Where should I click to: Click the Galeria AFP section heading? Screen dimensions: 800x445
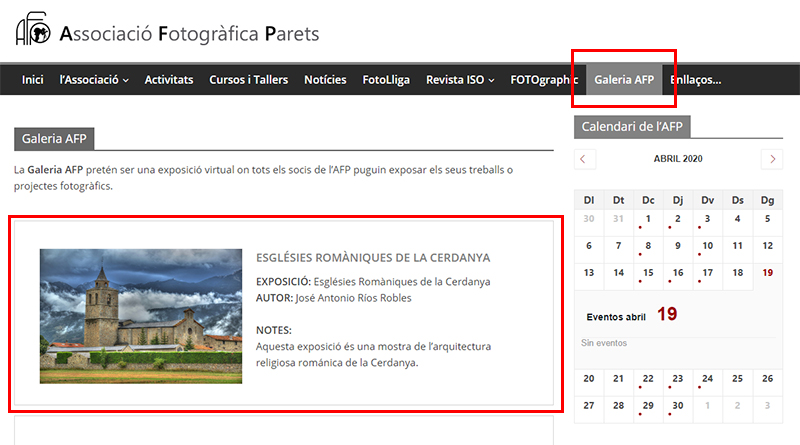[x=54, y=139]
